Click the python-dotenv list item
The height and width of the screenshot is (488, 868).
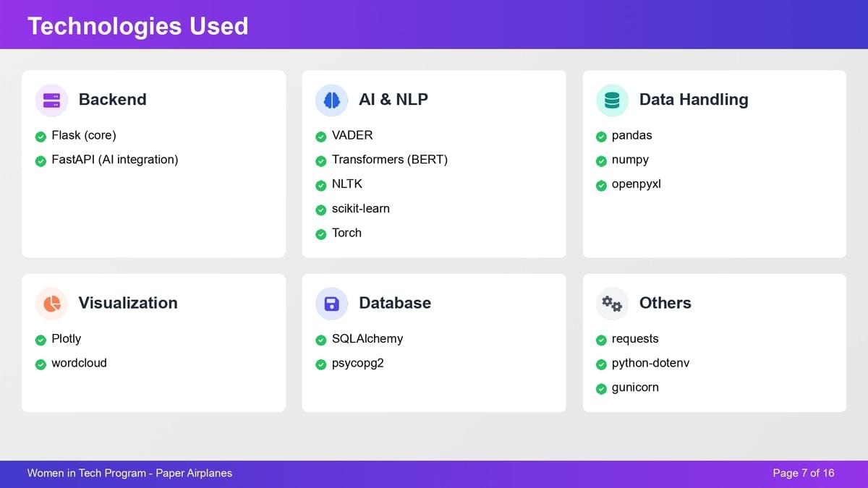coord(650,363)
